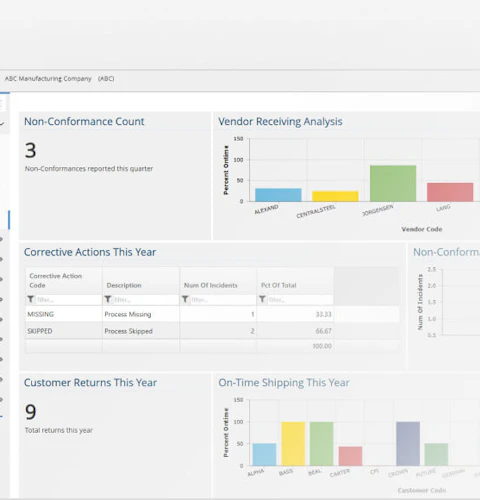480x500 pixels.
Task: Click the filter icon under Num Of Incidents
Action: 185,299
